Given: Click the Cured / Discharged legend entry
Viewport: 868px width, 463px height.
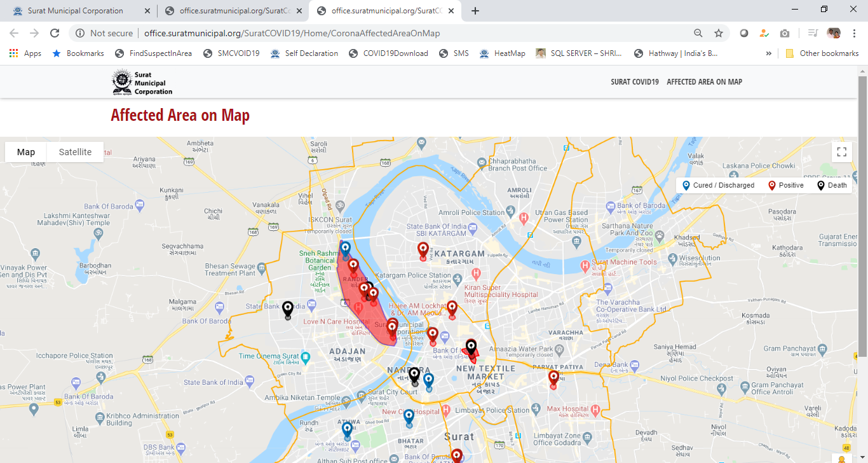Looking at the screenshot, I should pos(718,185).
